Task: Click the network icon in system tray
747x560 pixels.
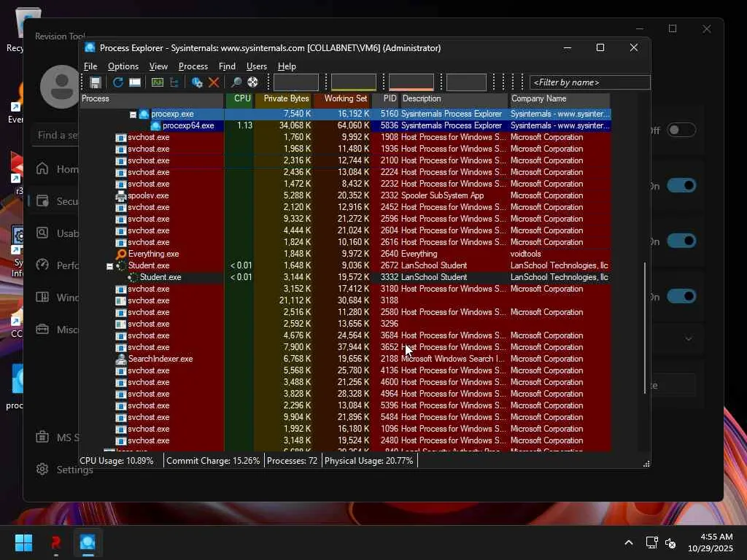Action: (x=651, y=542)
